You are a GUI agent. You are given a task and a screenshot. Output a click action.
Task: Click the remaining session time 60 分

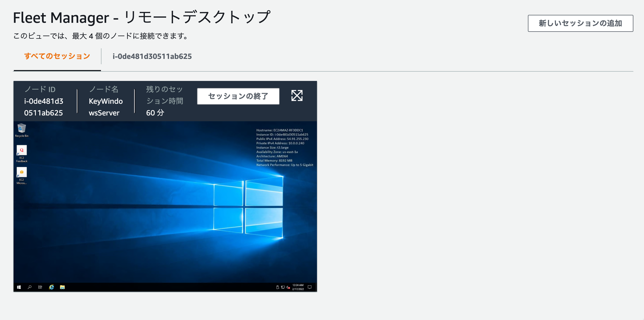point(155,113)
